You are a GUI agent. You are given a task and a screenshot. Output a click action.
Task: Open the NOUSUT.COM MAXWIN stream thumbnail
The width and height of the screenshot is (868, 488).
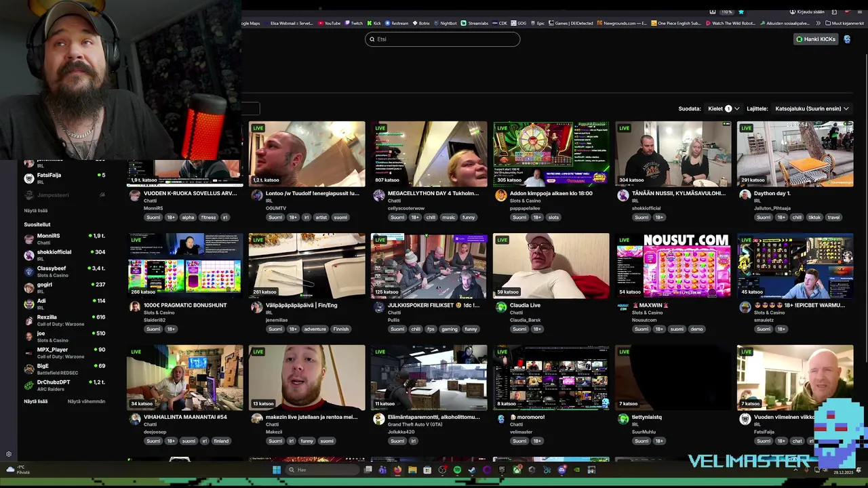point(673,266)
